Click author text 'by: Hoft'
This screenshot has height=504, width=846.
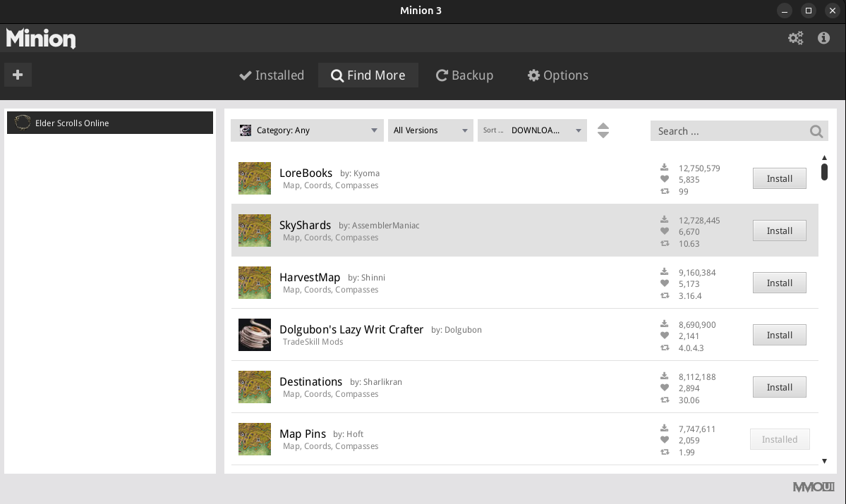(x=348, y=434)
